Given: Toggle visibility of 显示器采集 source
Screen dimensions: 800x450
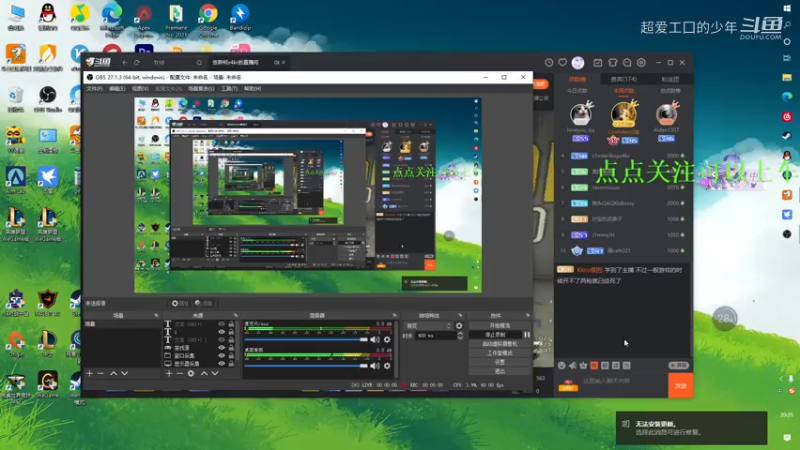Looking at the screenshot, I should (x=221, y=364).
